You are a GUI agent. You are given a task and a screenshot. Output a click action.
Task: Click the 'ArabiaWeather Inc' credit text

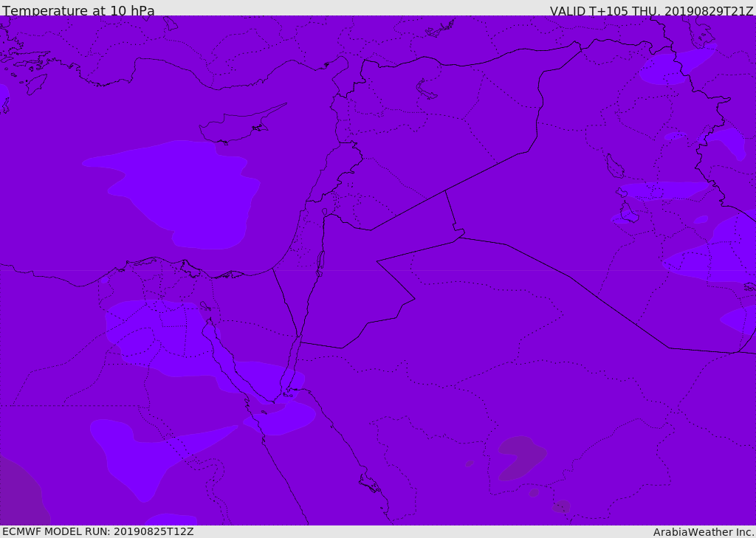click(703, 532)
